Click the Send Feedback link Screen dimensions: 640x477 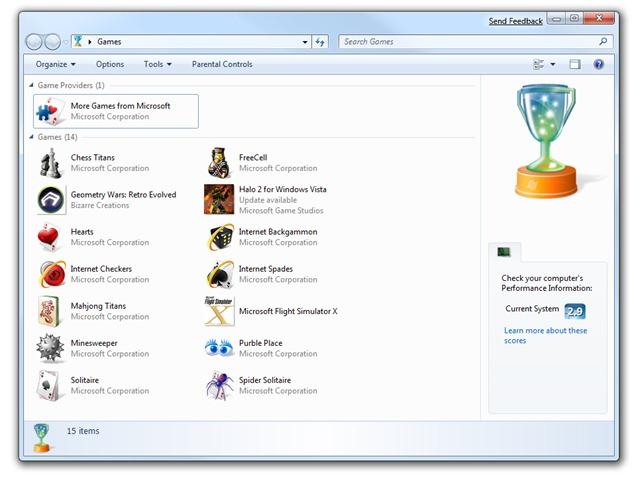(515, 21)
